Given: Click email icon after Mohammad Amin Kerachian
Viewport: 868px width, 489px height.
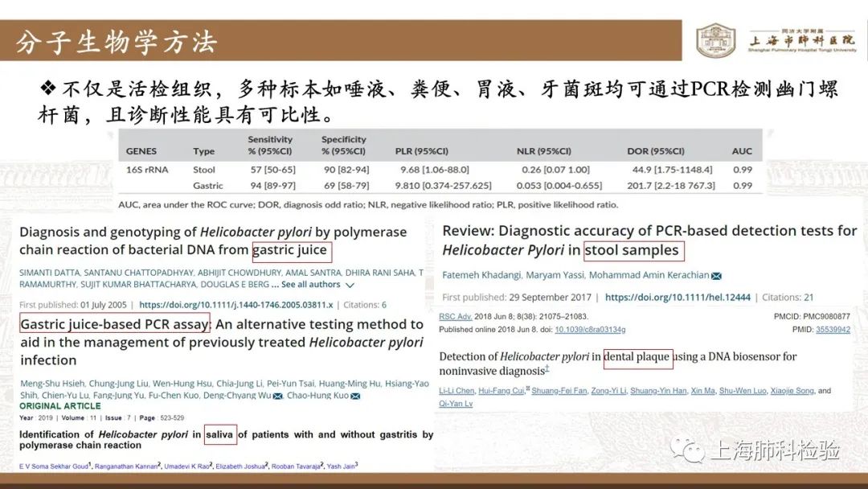Looking at the screenshot, I should [716, 276].
